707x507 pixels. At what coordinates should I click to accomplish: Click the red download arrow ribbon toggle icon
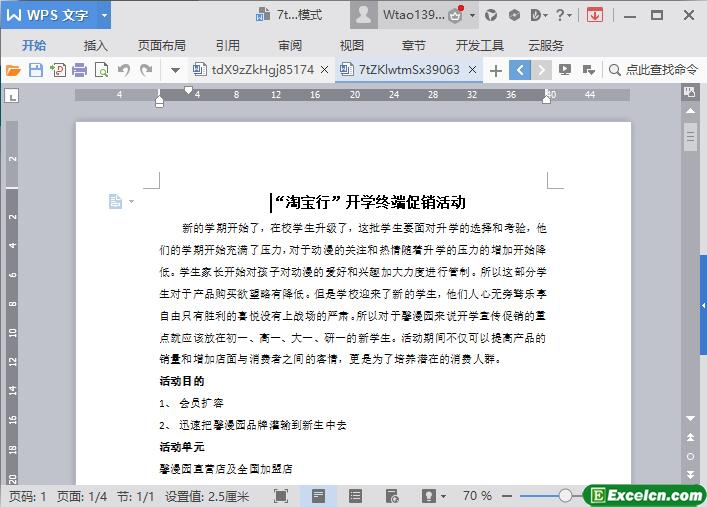click(595, 15)
